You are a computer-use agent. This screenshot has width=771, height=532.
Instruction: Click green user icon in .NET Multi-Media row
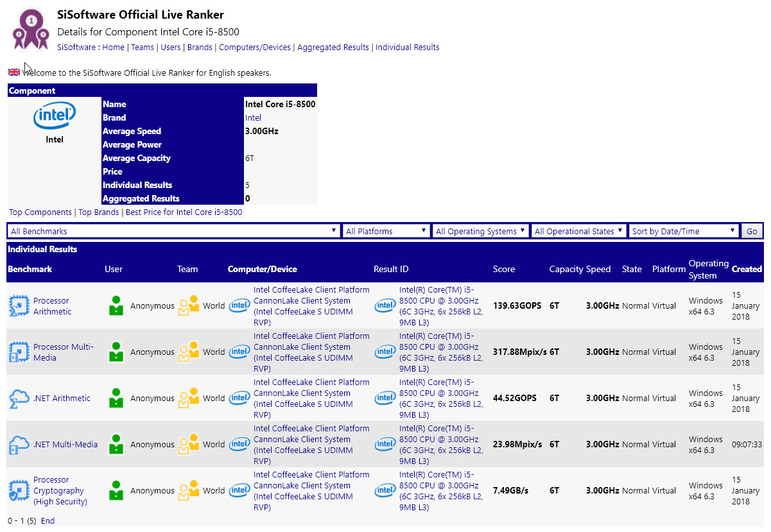pyautogui.click(x=116, y=444)
